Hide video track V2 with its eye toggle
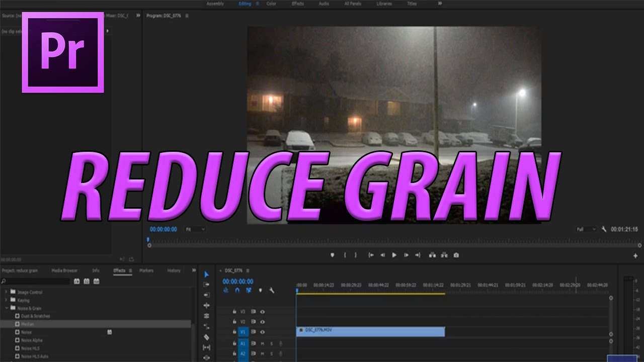 (x=262, y=322)
